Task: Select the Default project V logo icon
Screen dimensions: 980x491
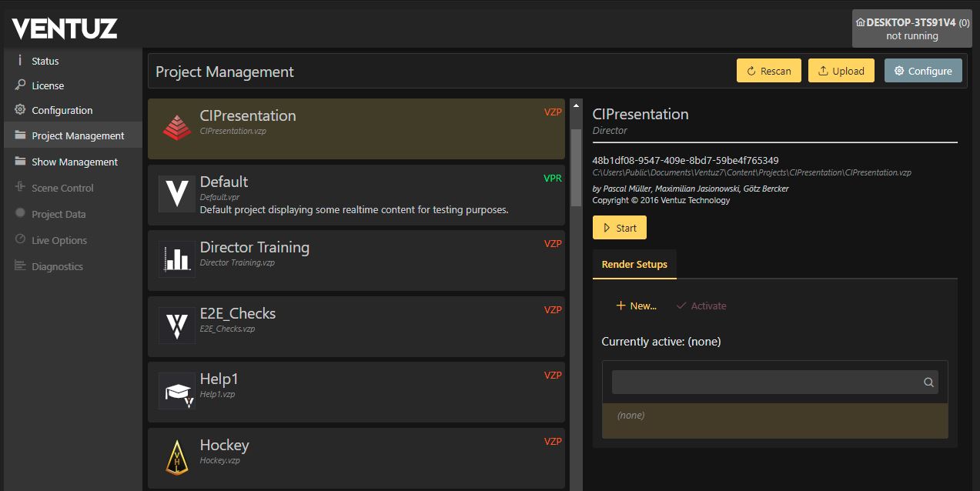Action: [x=177, y=194]
